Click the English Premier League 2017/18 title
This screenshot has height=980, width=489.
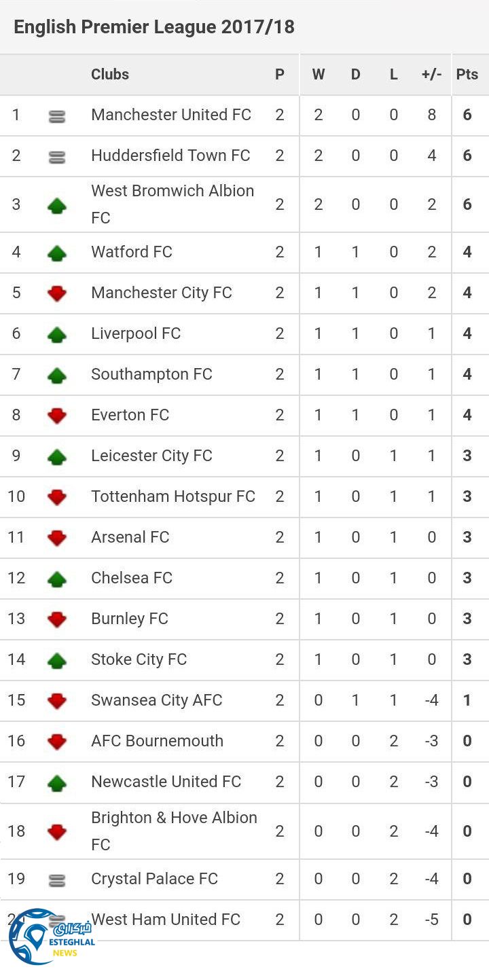154,27
